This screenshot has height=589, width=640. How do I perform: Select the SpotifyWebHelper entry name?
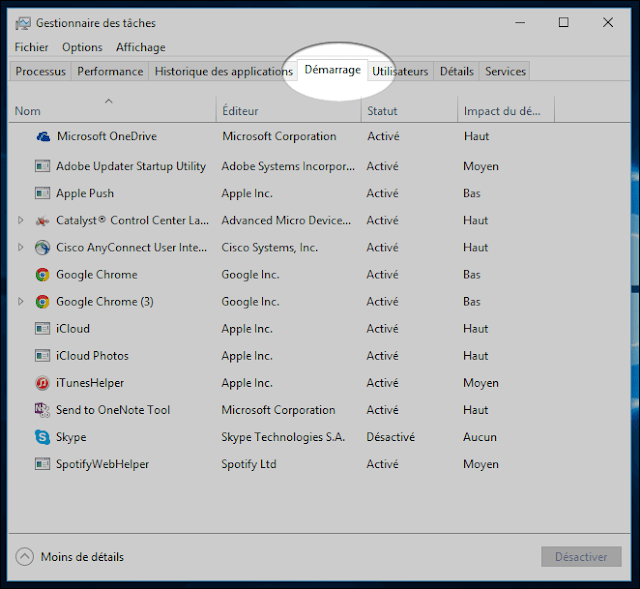(x=102, y=465)
